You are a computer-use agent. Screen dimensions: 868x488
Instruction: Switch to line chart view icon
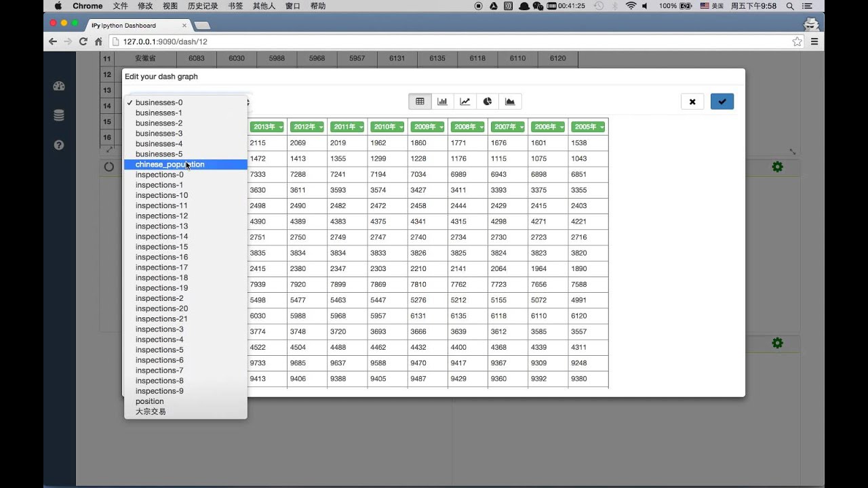click(x=465, y=102)
